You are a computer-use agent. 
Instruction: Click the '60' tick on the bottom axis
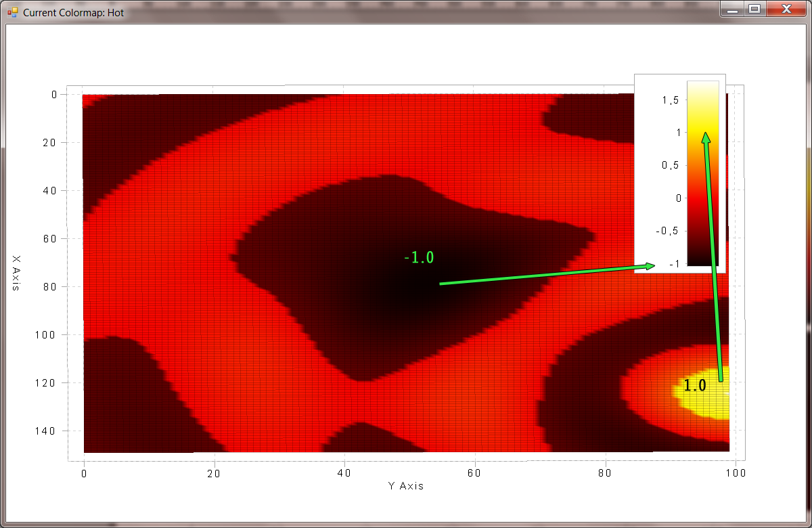coord(475,473)
